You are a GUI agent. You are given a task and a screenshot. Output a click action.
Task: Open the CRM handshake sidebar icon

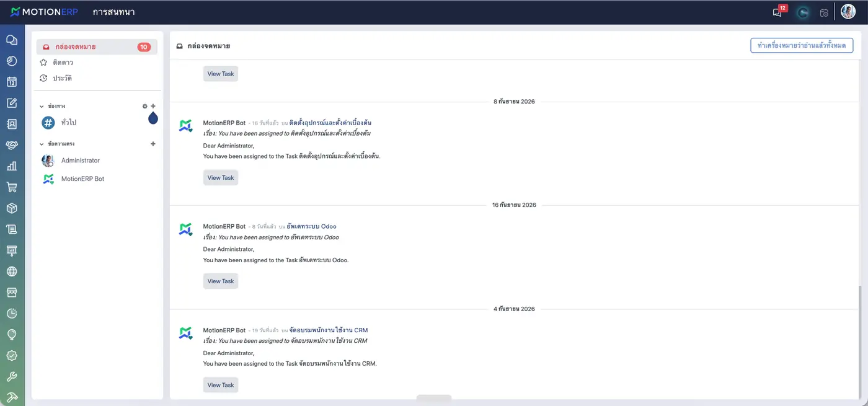tap(12, 145)
